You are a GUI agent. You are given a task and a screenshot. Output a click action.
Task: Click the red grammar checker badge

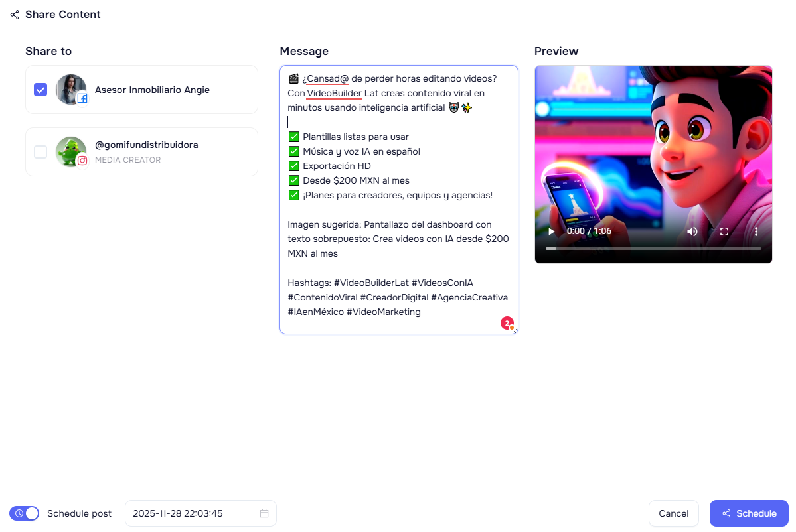point(507,323)
